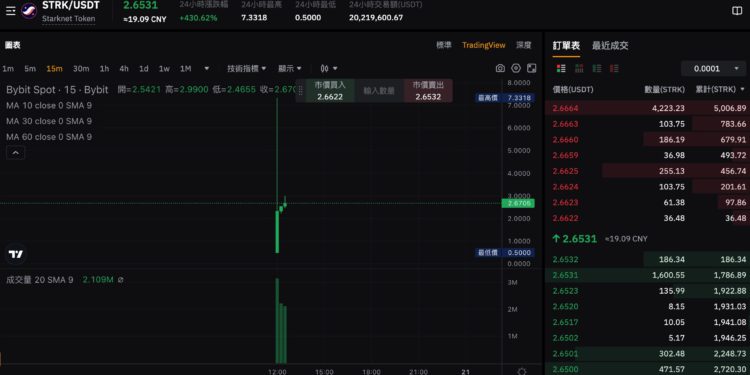This screenshot has width=750, height=375.
Task: Switch chart to 深度 view
Action: point(524,45)
